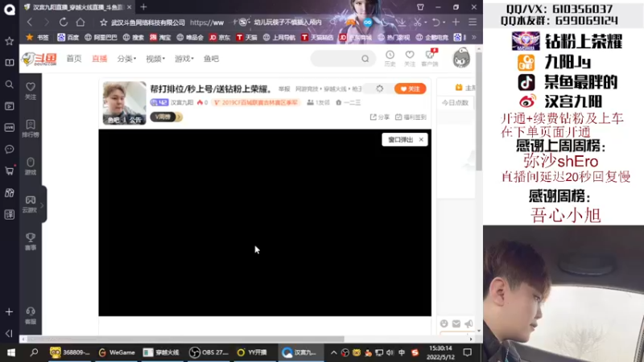Open WeGame from the taskbar

(117, 352)
